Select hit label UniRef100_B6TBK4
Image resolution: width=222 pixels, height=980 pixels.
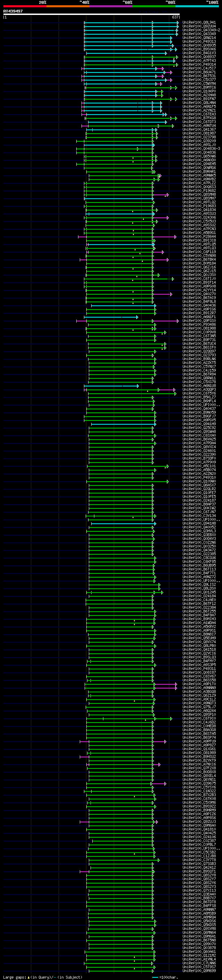click(199, 259)
